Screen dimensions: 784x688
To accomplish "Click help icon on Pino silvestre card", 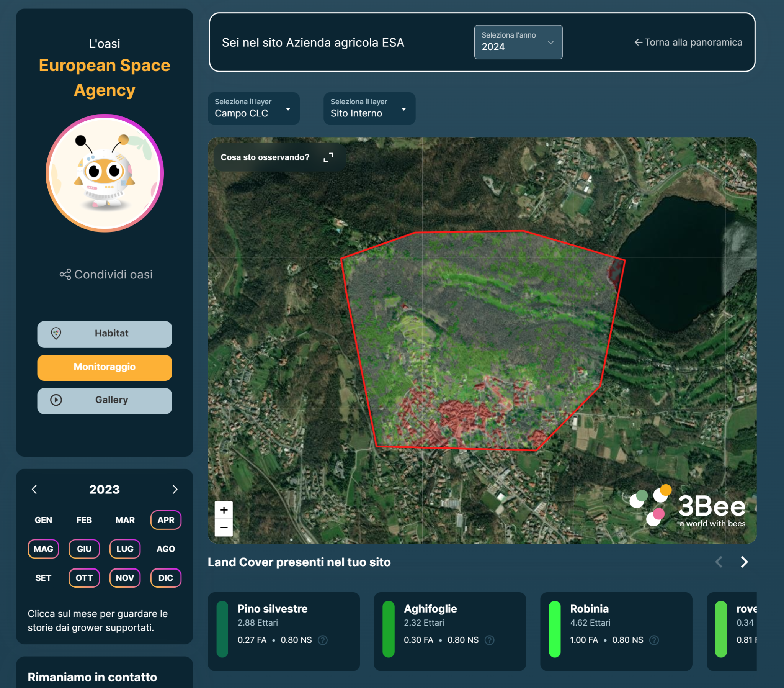I will (x=323, y=640).
